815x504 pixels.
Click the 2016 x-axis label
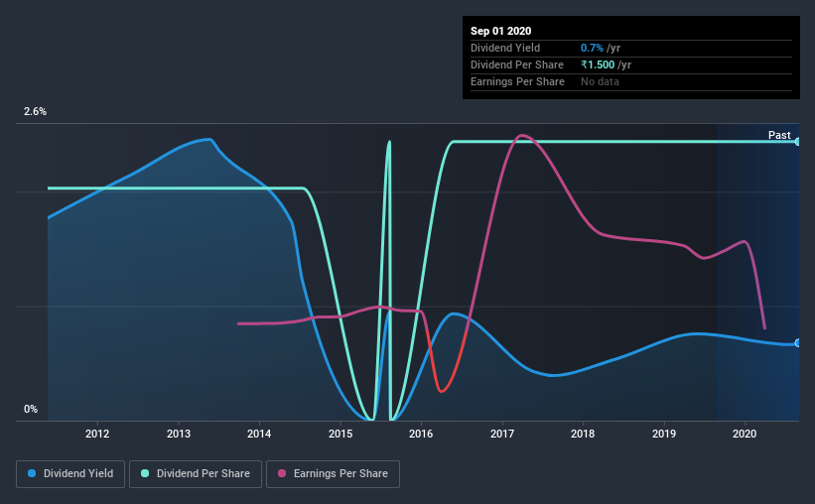pyautogui.click(x=421, y=434)
